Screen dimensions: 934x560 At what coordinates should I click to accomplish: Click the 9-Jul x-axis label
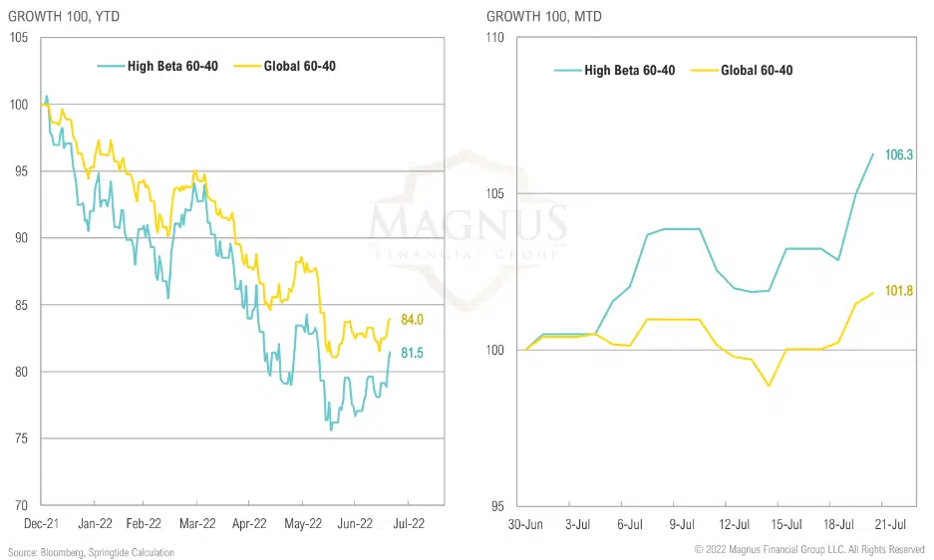tap(682, 522)
